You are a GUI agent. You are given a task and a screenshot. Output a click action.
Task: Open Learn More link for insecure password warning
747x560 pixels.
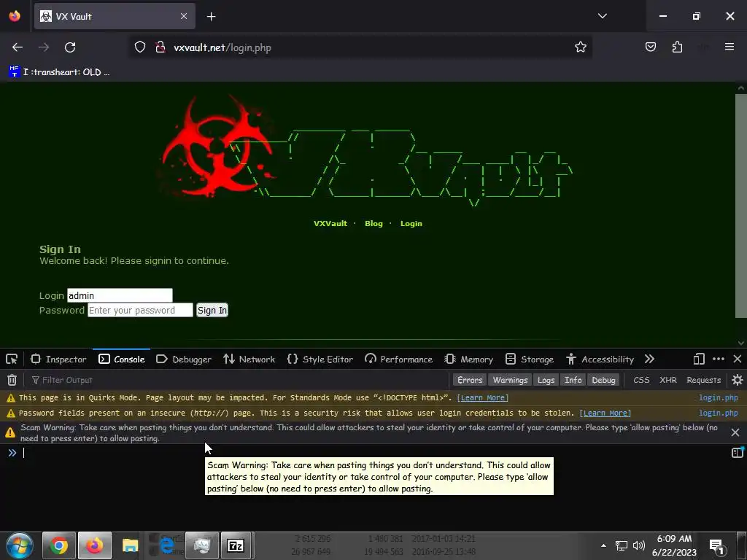pos(605,413)
